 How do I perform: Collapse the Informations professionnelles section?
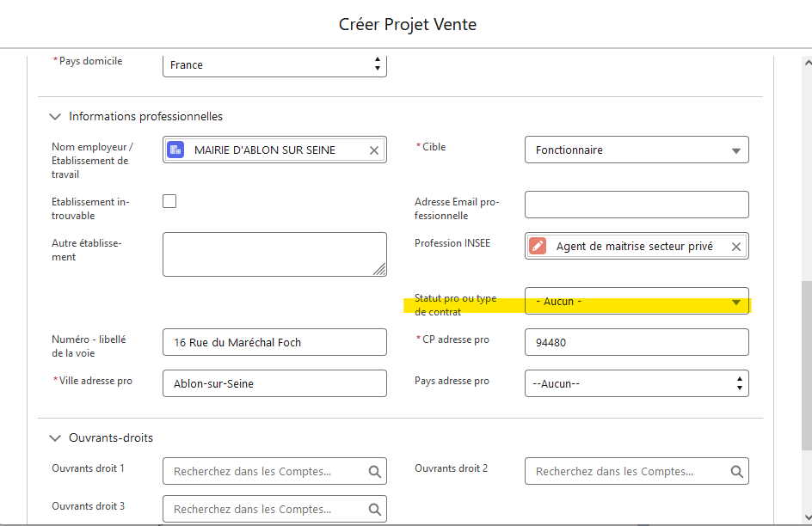(56, 117)
